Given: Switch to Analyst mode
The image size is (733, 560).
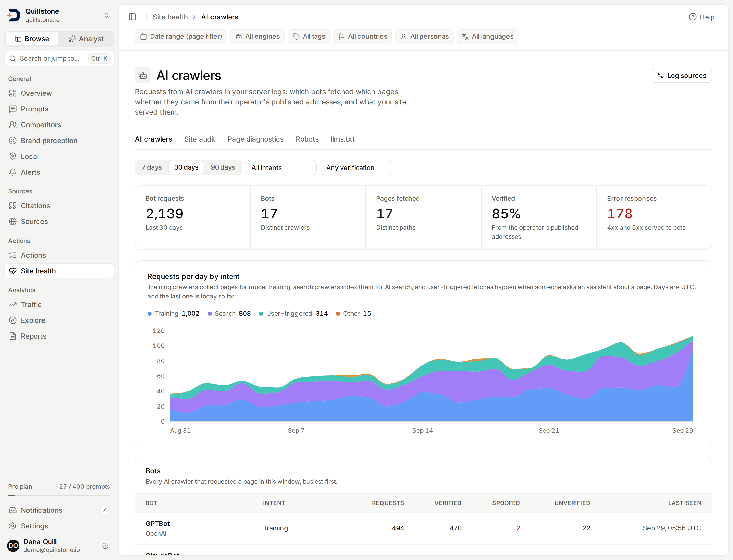Looking at the screenshot, I should click(x=86, y=39).
